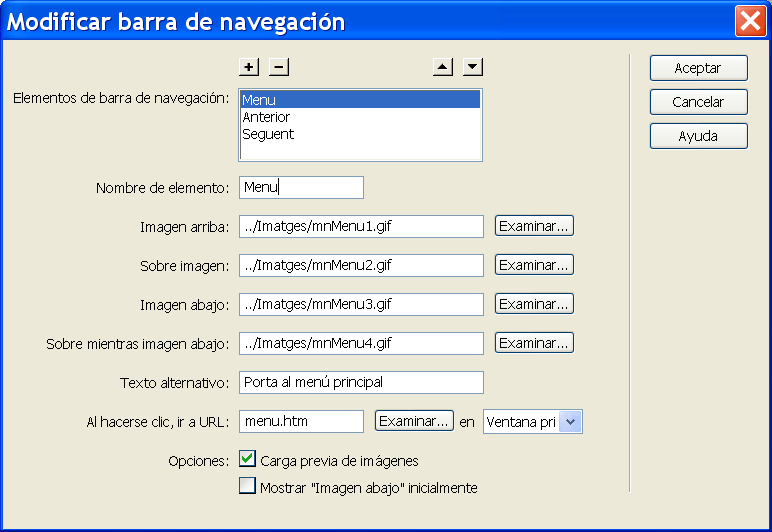Click the plus icon to add element
This screenshot has height=532, width=772.
pos(249,67)
